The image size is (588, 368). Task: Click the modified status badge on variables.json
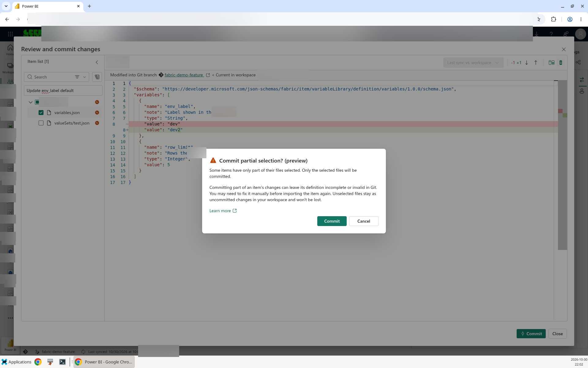[97, 113]
